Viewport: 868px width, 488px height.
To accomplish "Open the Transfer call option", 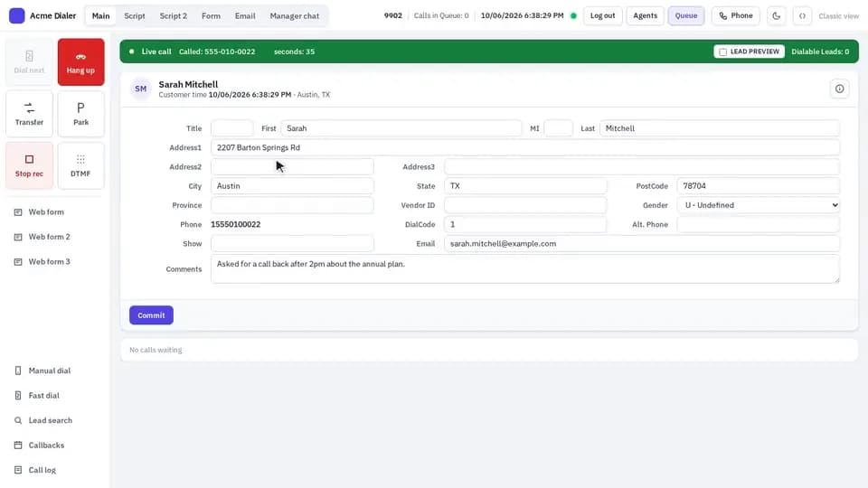I will point(29,114).
